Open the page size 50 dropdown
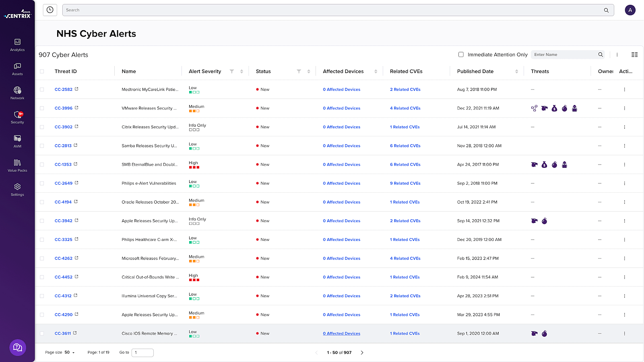The height and width of the screenshot is (362, 644). pos(70,352)
